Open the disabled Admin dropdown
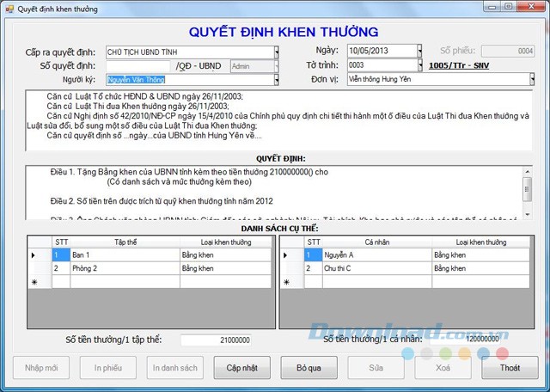 (x=277, y=66)
